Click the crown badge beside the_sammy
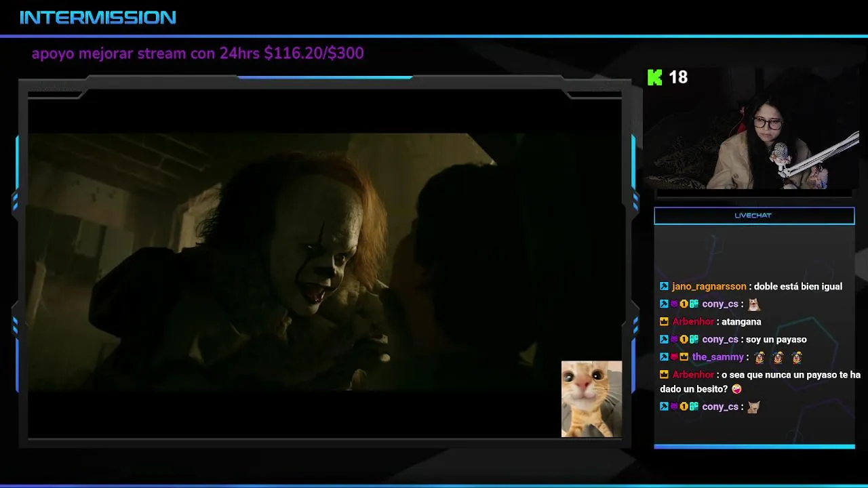The width and height of the screenshot is (868, 488). pyautogui.click(x=684, y=357)
